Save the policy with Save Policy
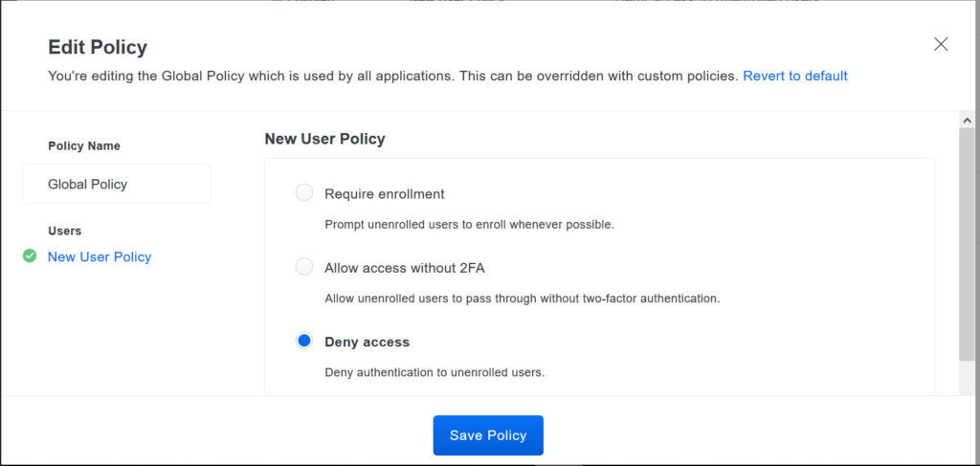This screenshot has height=466, width=980. click(488, 435)
